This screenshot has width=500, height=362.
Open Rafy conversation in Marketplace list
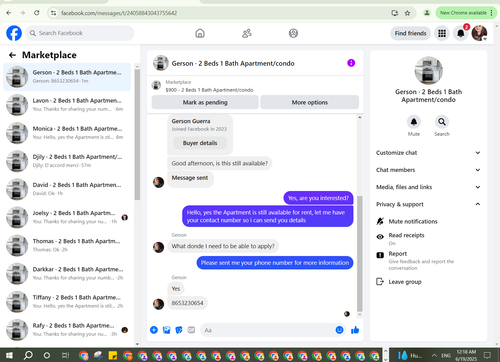point(67,330)
